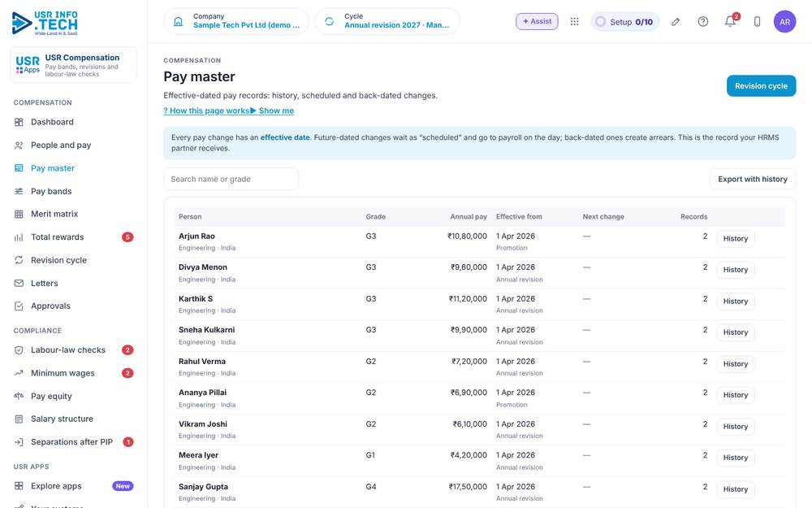Open the Setup 0/10 progress indicator
The width and height of the screenshot is (812, 508).
click(x=625, y=22)
